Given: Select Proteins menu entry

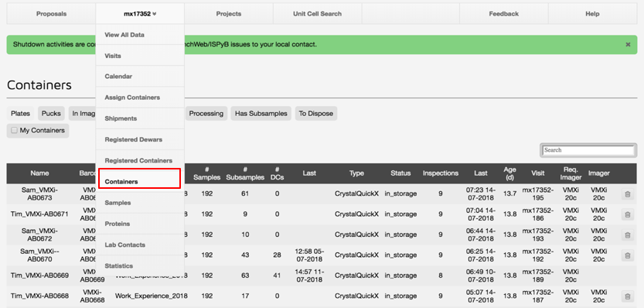Looking at the screenshot, I should [x=140, y=224].
